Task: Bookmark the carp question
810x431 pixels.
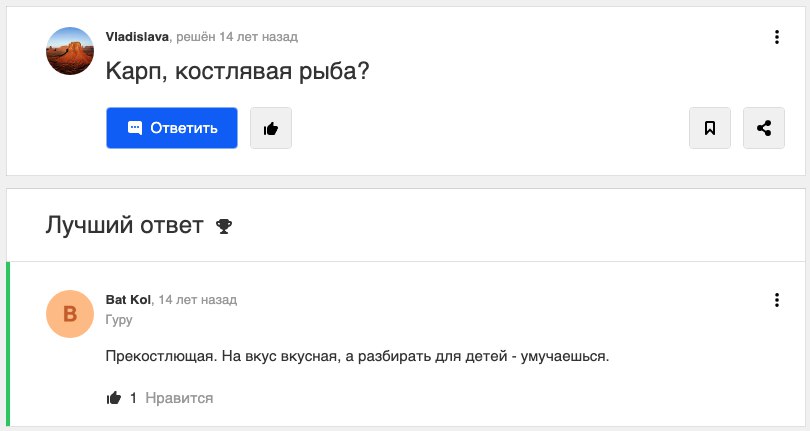Action: click(x=710, y=128)
